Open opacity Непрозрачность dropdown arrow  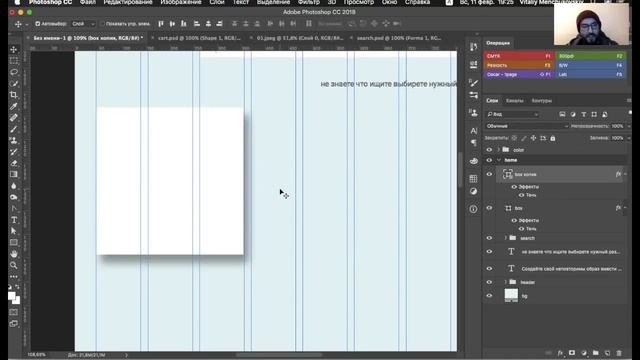[629, 126]
